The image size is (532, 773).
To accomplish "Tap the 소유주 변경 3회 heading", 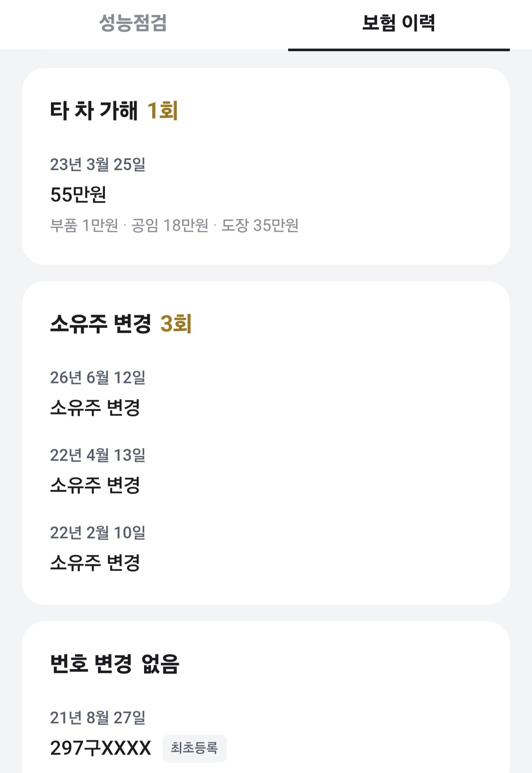I will tap(121, 324).
